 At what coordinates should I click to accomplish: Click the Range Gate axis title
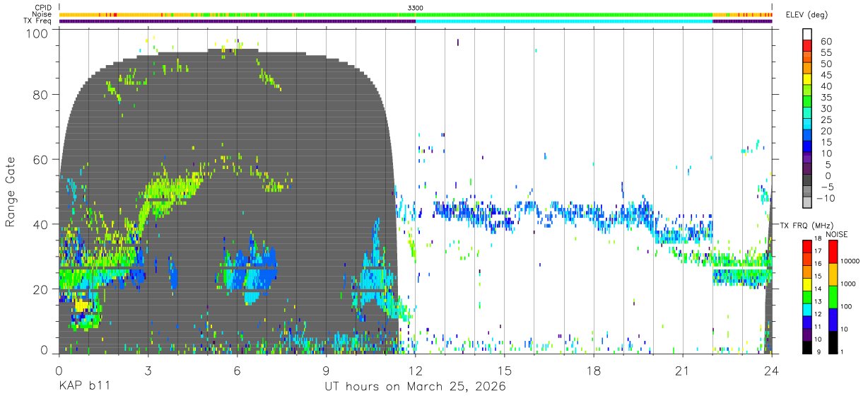pos(11,191)
